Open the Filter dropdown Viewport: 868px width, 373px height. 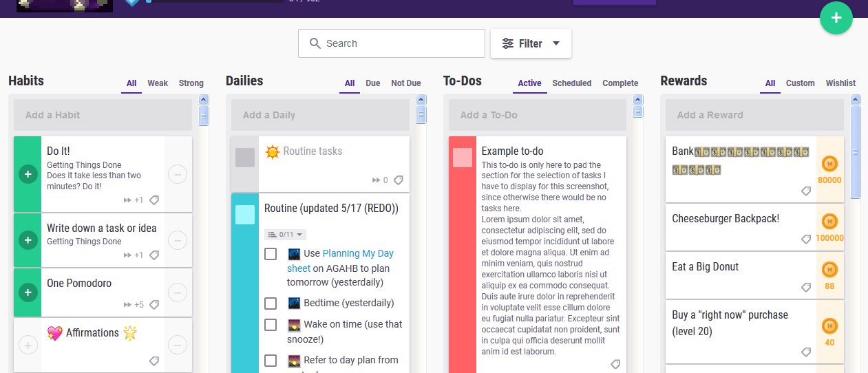click(531, 43)
